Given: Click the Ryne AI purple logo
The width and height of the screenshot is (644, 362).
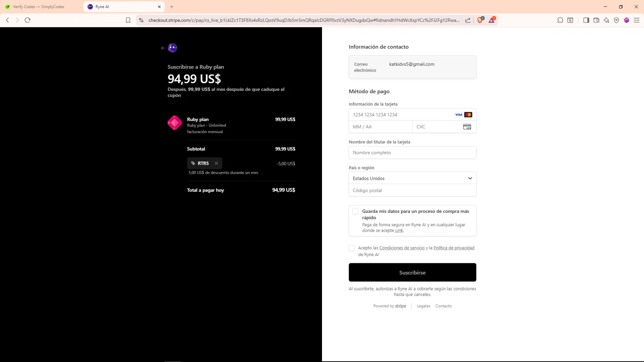Looking at the screenshot, I should (x=173, y=48).
